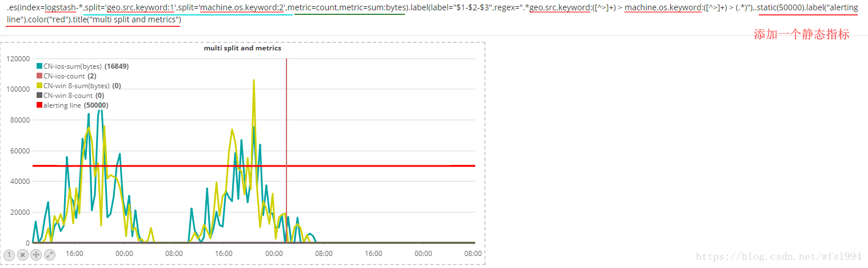868x268 pixels.
Task: Click the 100000 y-axis label
Action: pyautogui.click(x=18, y=89)
